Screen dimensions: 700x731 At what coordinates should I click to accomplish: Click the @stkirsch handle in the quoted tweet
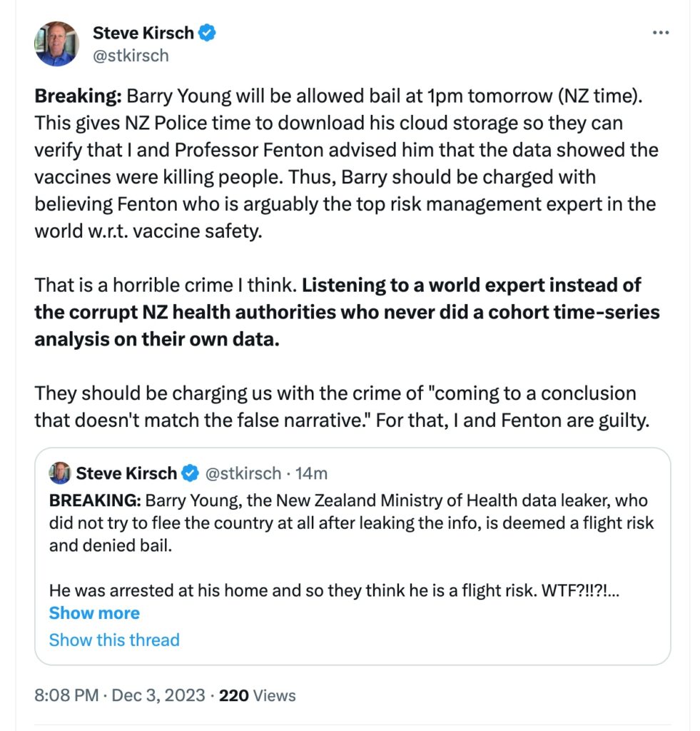pos(241,473)
